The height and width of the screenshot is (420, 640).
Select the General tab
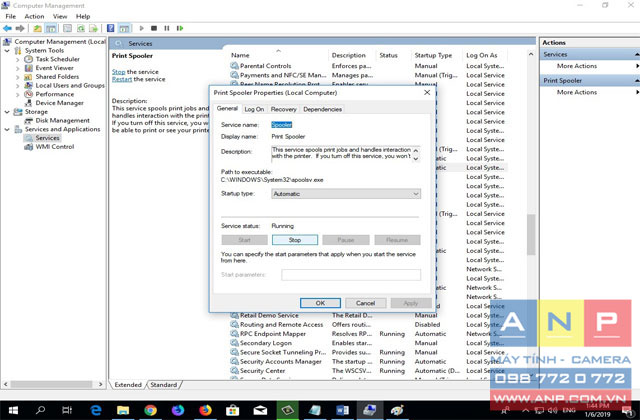coord(227,109)
